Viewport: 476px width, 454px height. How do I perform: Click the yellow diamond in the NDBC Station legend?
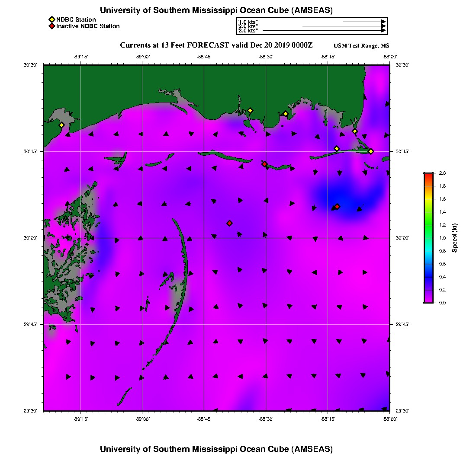click(x=51, y=19)
